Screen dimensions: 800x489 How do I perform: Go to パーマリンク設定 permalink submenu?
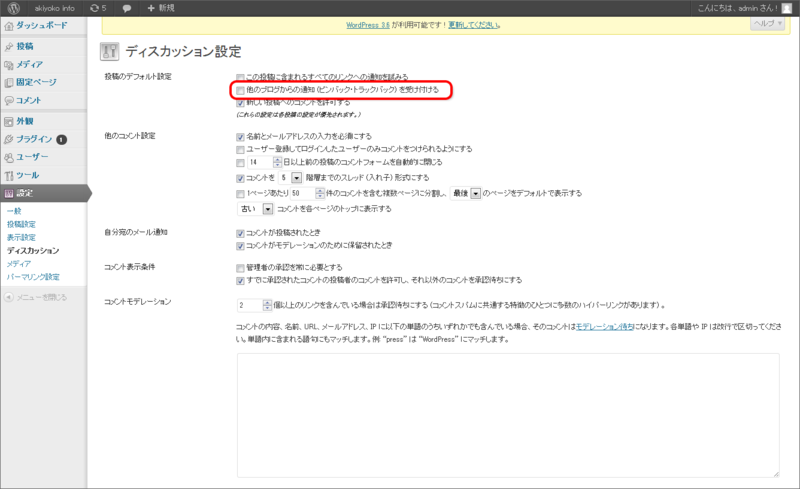[33, 277]
